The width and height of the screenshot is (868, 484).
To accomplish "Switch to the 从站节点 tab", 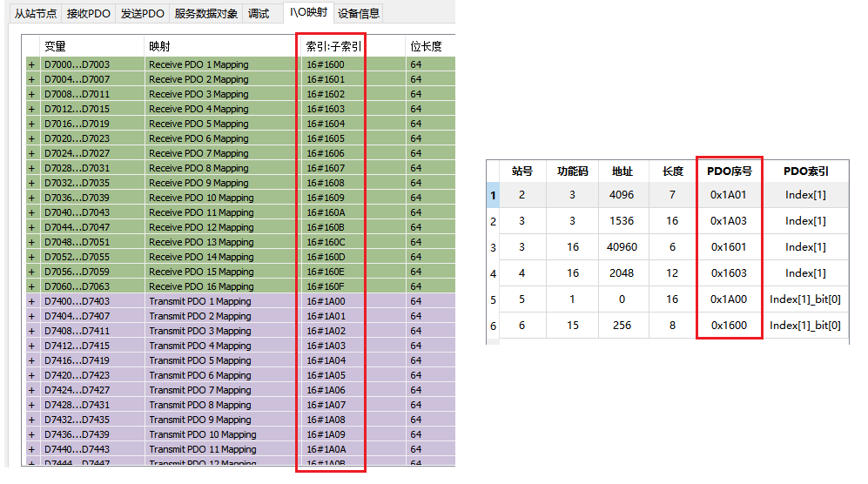I will click(36, 13).
